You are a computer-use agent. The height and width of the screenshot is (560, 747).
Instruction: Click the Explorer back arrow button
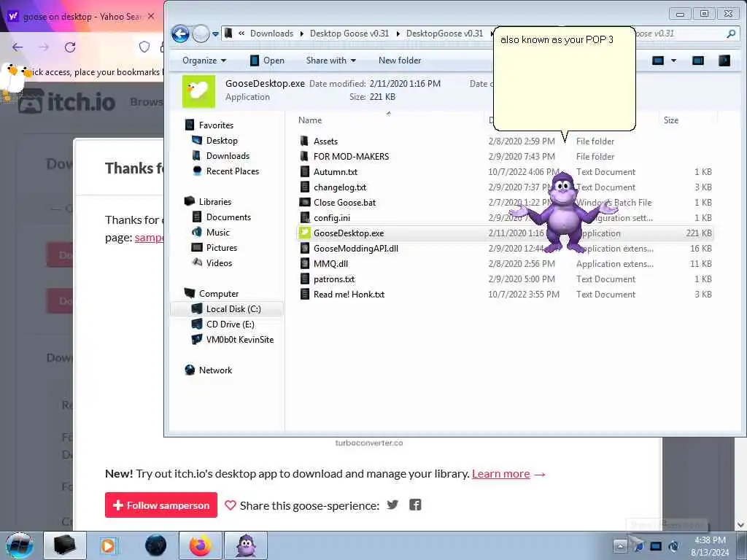(x=181, y=34)
